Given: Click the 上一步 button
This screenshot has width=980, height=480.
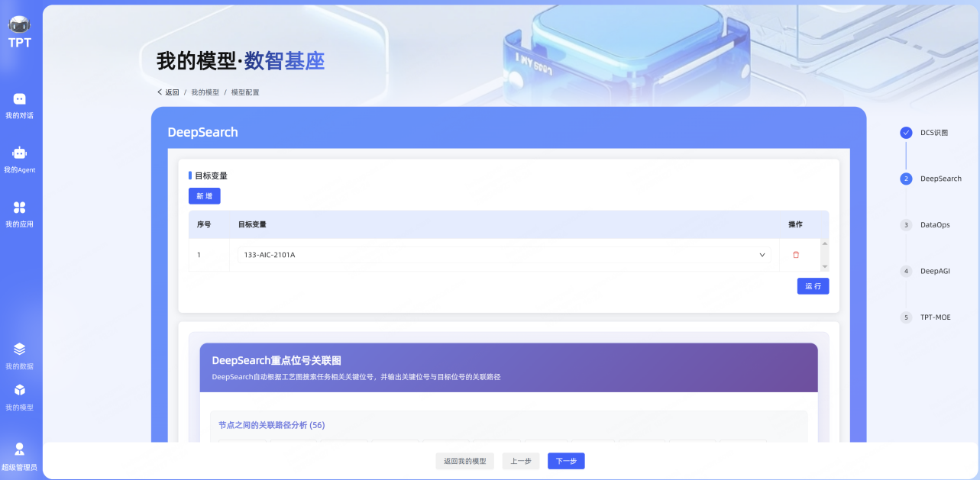Looking at the screenshot, I should 521,461.
